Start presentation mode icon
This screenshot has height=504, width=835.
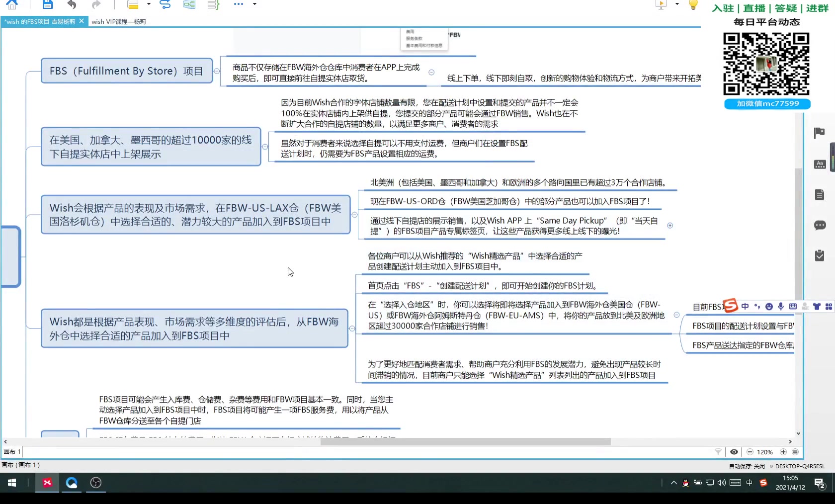pos(661,4)
